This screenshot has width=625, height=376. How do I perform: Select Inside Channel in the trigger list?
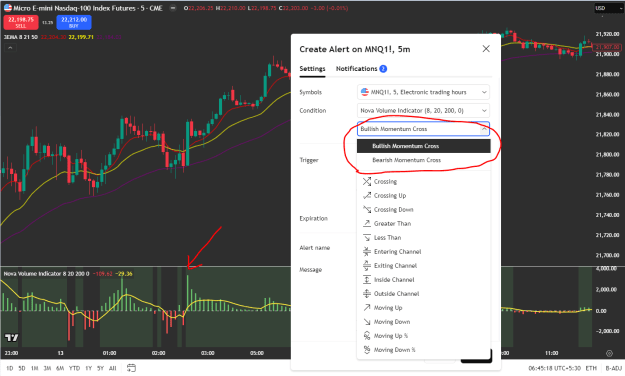[x=424, y=280]
